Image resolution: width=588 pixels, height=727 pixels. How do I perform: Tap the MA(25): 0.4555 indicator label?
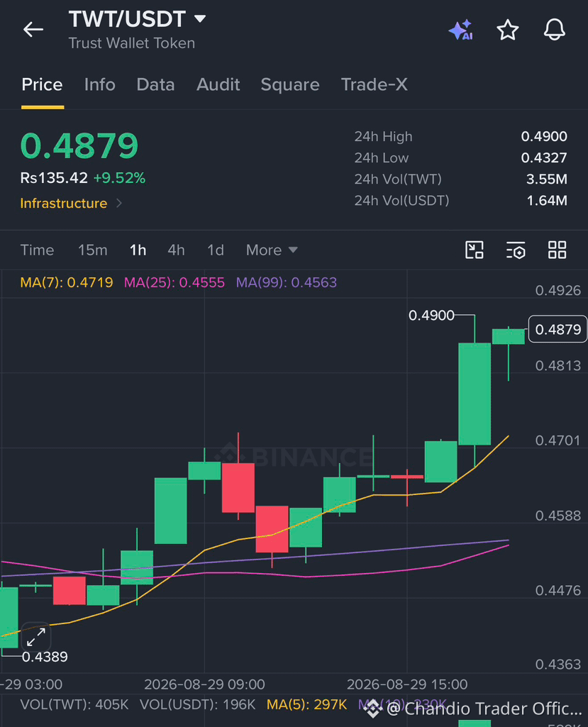point(174,282)
